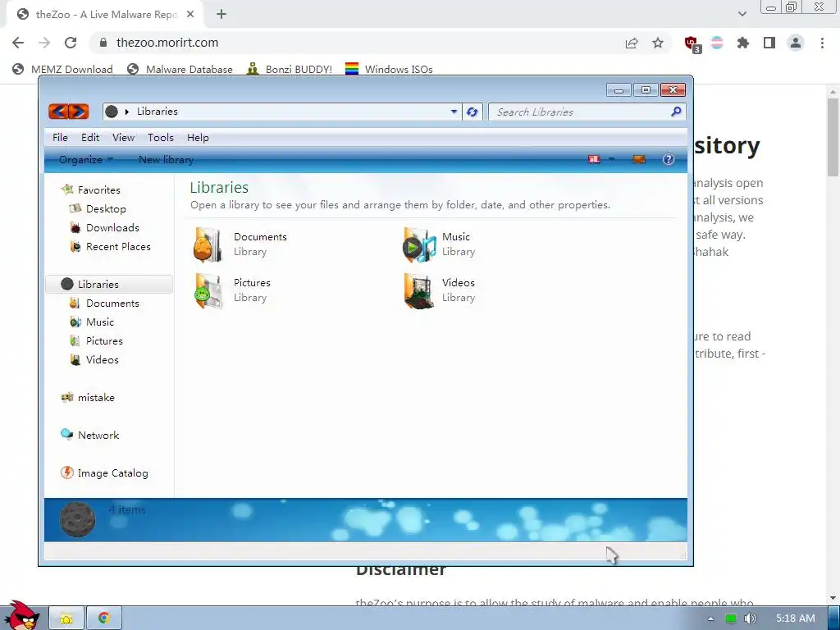The image size is (840, 630).
Task: Open the Music library icon in main pane
Action: tap(418, 244)
